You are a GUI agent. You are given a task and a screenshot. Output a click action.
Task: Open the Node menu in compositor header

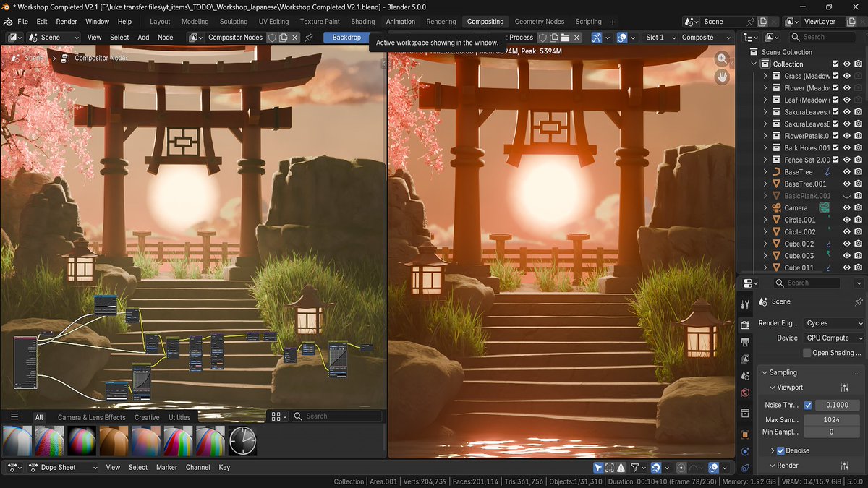pyautogui.click(x=166, y=38)
